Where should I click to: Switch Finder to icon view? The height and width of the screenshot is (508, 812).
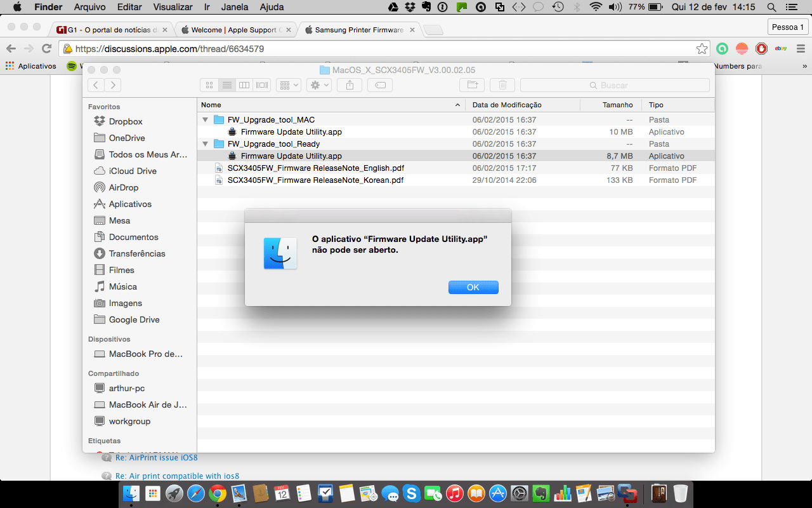tap(209, 85)
